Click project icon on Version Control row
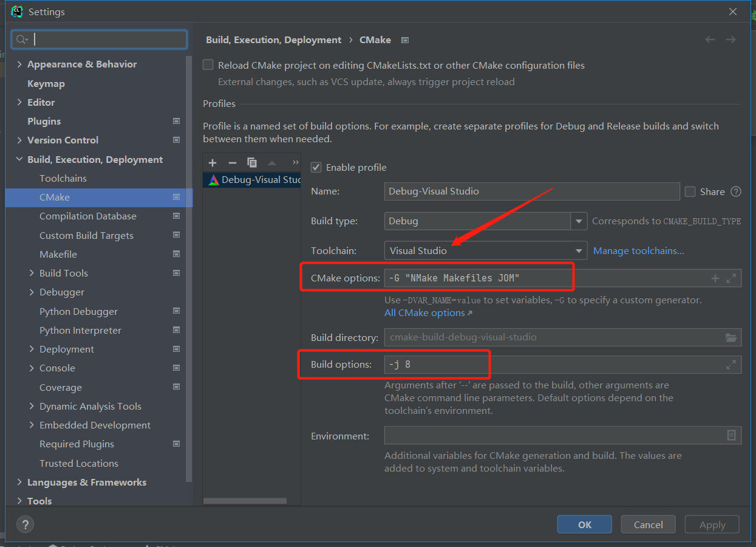This screenshot has height=547, width=756. pyautogui.click(x=176, y=140)
